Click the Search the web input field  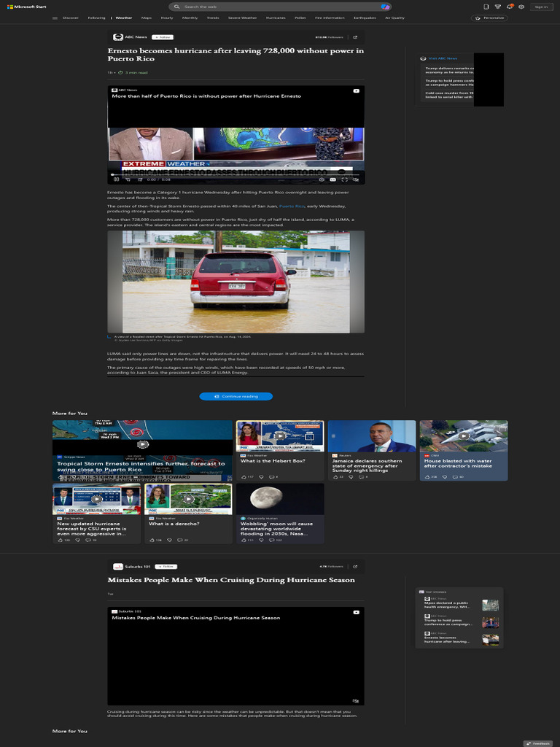(x=280, y=7)
